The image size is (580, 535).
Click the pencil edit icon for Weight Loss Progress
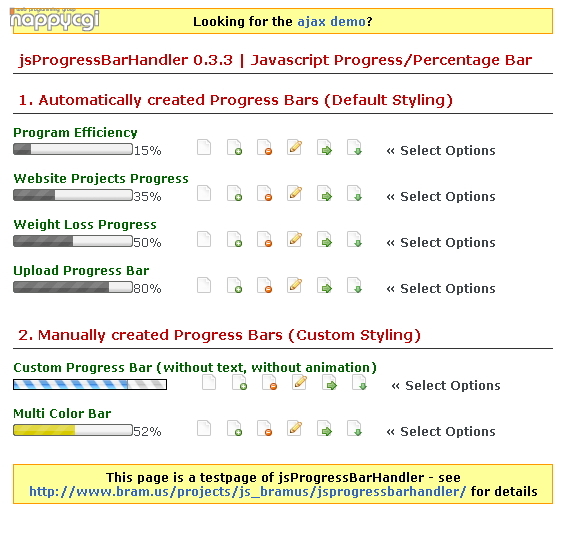pos(294,239)
